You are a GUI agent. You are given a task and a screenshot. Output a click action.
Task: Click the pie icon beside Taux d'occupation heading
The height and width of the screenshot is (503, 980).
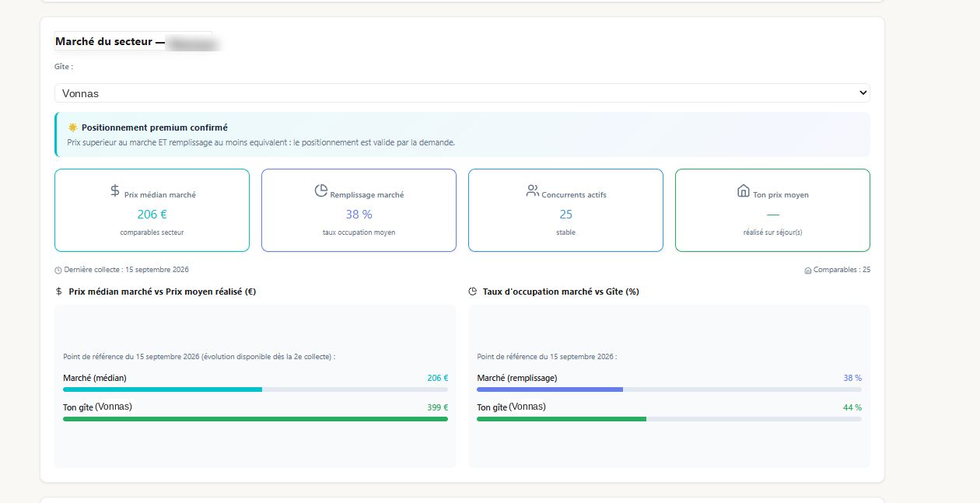(473, 292)
